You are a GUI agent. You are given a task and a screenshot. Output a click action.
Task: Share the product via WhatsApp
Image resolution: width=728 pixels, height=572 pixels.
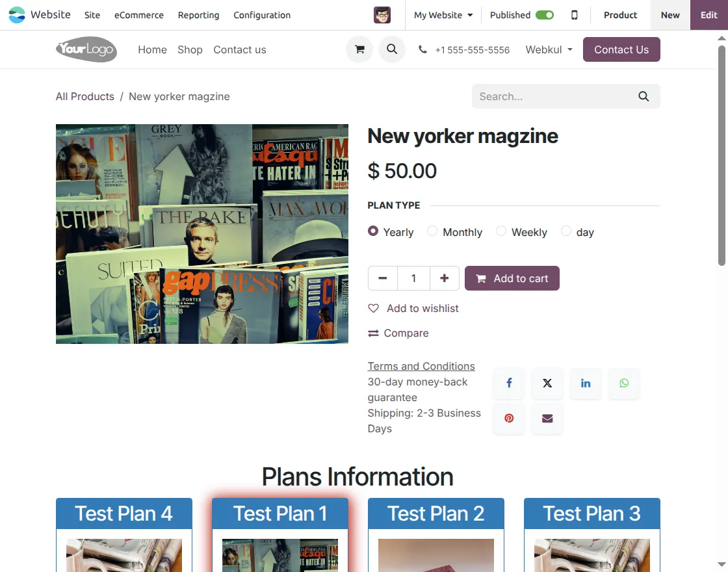coord(623,383)
